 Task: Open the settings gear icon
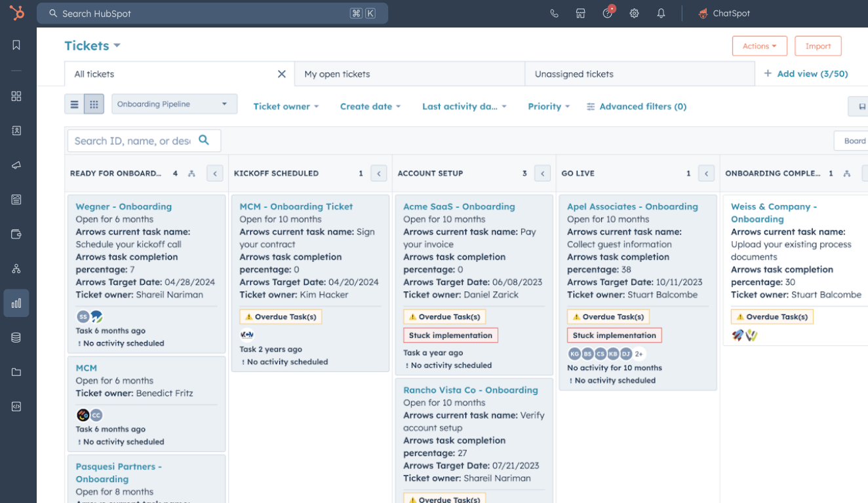pos(634,13)
